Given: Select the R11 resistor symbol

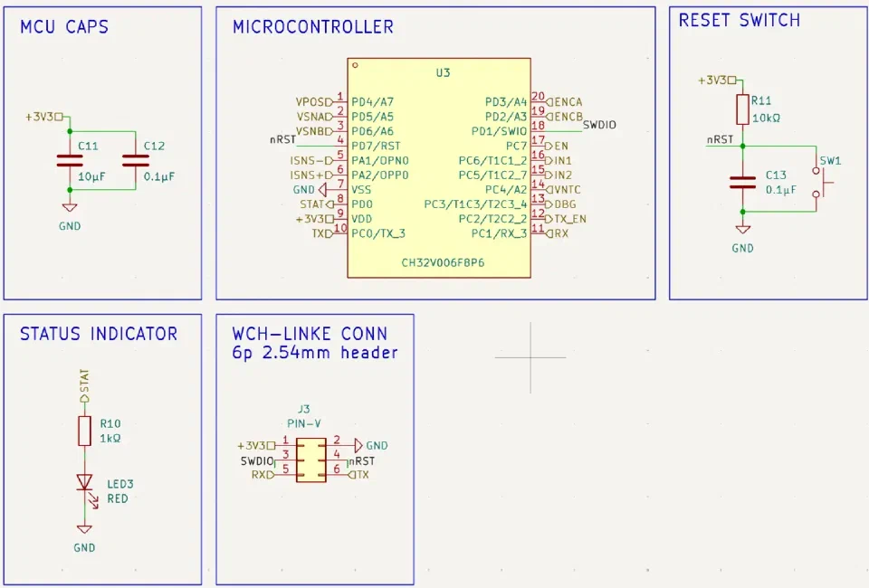Looking at the screenshot, I should pyautogui.click(x=742, y=109).
